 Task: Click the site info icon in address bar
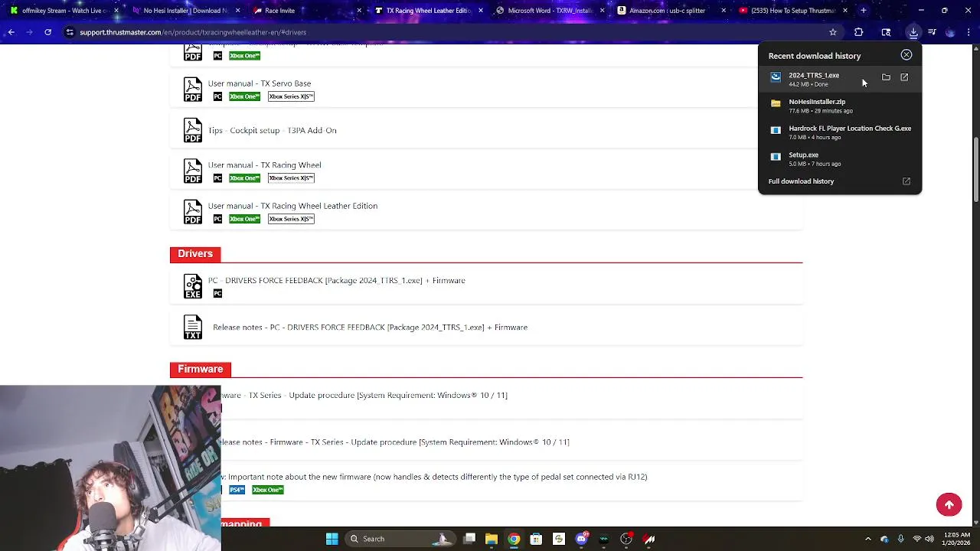[70, 32]
